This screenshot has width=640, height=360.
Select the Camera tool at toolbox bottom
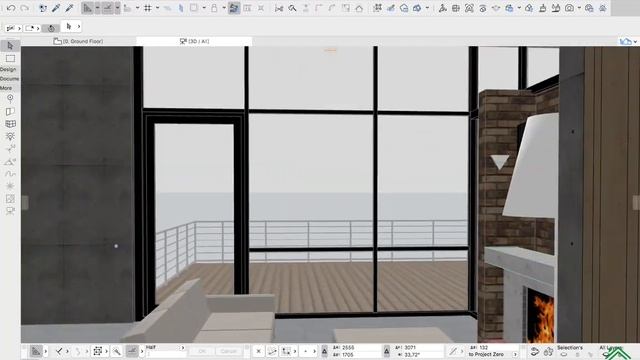point(10,211)
